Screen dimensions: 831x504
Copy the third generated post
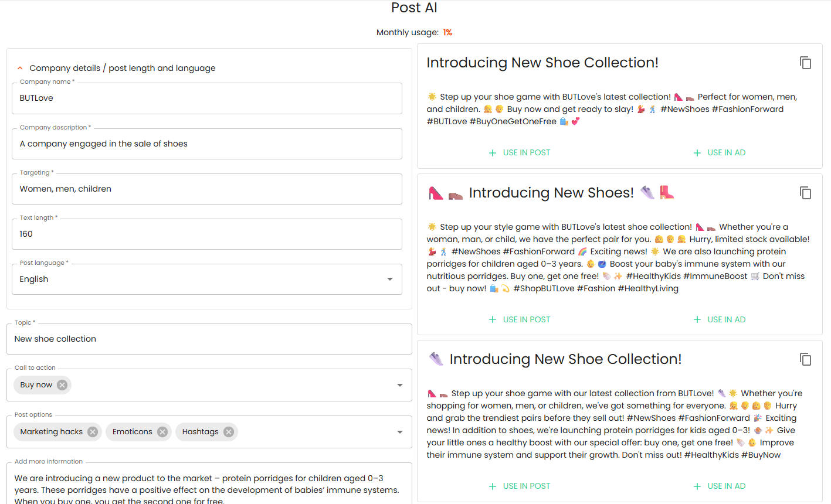[805, 359]
